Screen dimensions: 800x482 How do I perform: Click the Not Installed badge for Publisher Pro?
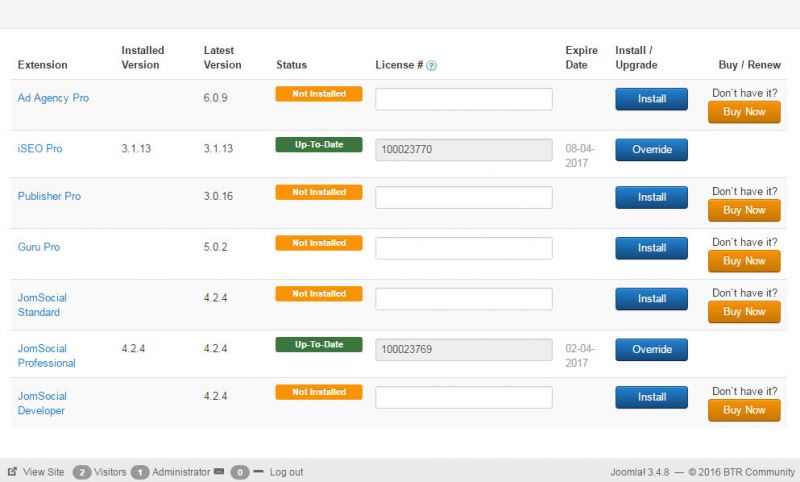point(319,192)
